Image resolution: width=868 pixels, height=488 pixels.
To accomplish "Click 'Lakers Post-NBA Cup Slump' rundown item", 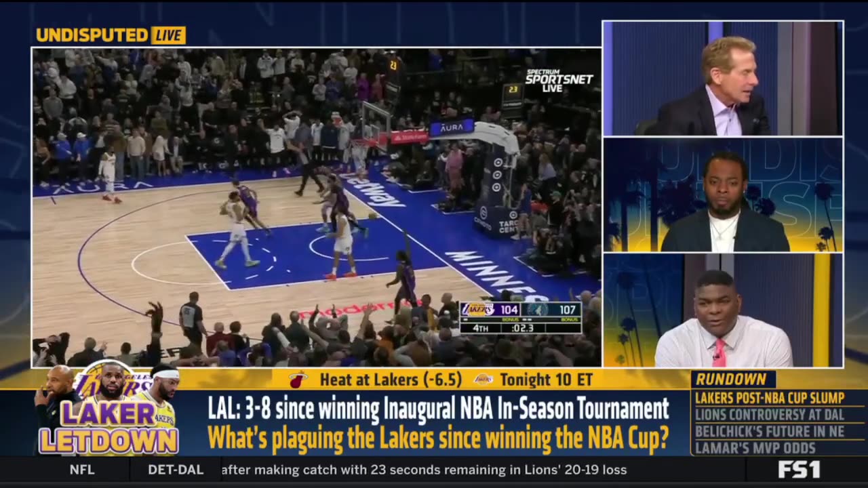I will point(770,398).
